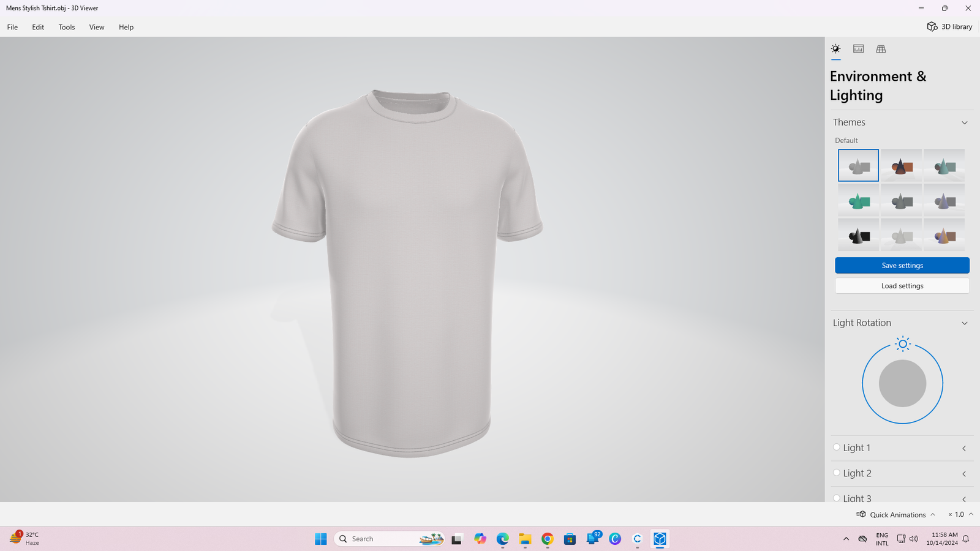
Task: Open Quick Animations menu
Action: coord(896,514)
